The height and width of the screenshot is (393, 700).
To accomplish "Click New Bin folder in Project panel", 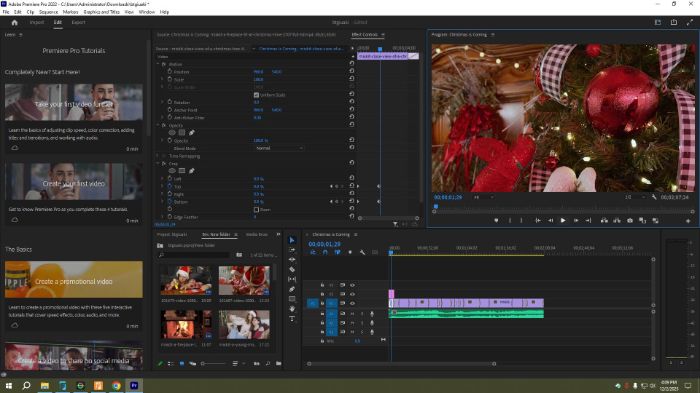I will (278, 364).
